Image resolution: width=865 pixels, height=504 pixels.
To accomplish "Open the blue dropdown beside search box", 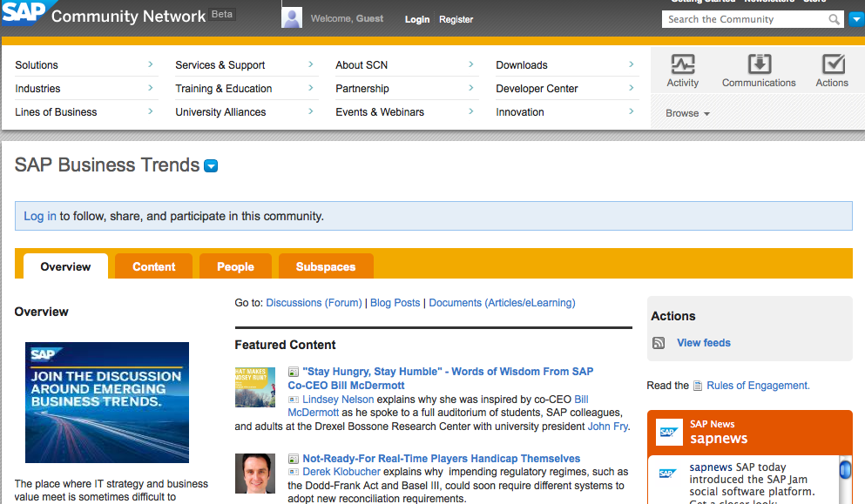I will [x=855, y=19].
